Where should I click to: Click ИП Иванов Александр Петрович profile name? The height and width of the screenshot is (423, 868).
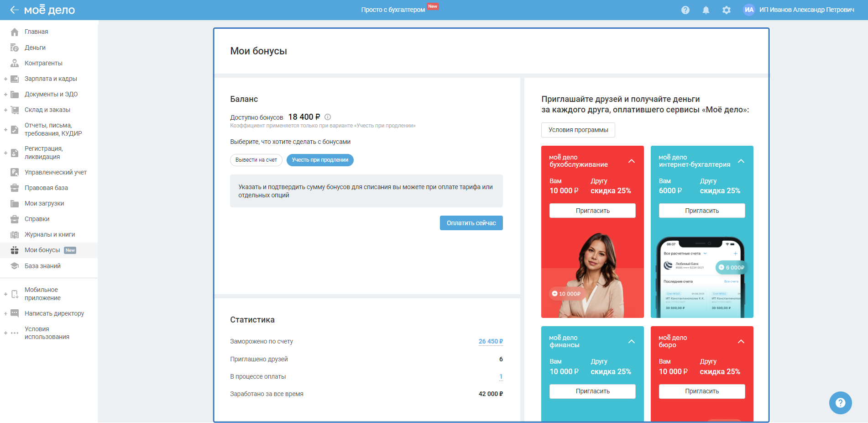point(806,10)
